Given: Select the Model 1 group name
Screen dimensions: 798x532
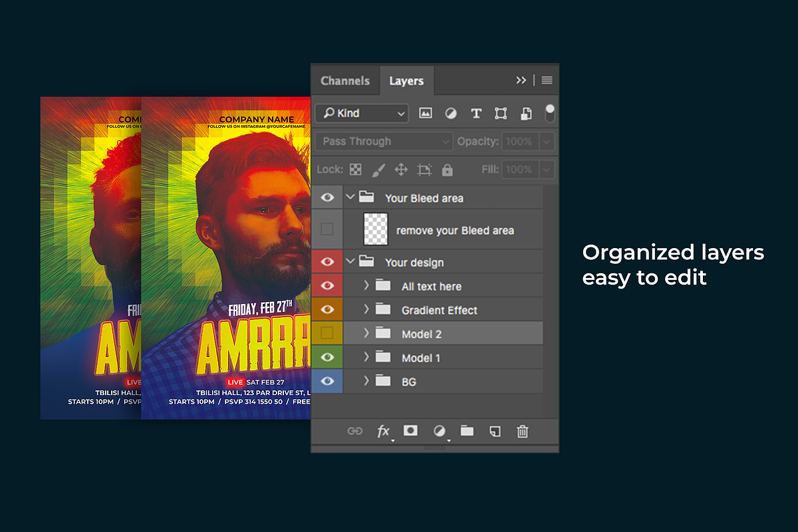Looking at the screenshot, I should click(x=421, y=358).
